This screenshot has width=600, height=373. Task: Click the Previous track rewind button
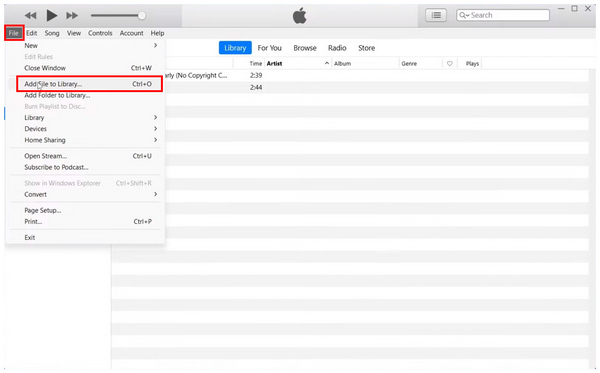coord(31,16)
